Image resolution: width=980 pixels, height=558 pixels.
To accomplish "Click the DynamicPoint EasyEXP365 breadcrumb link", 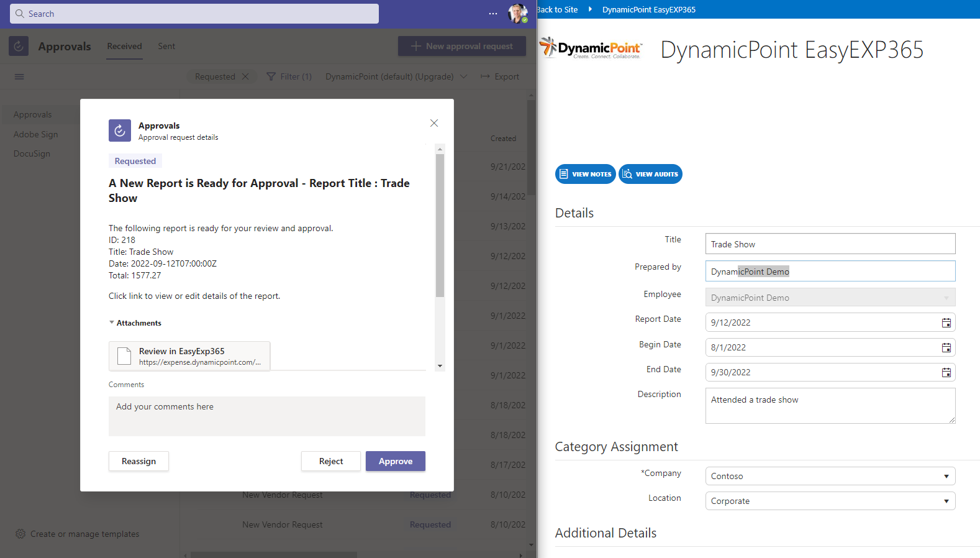I will 649,9.
